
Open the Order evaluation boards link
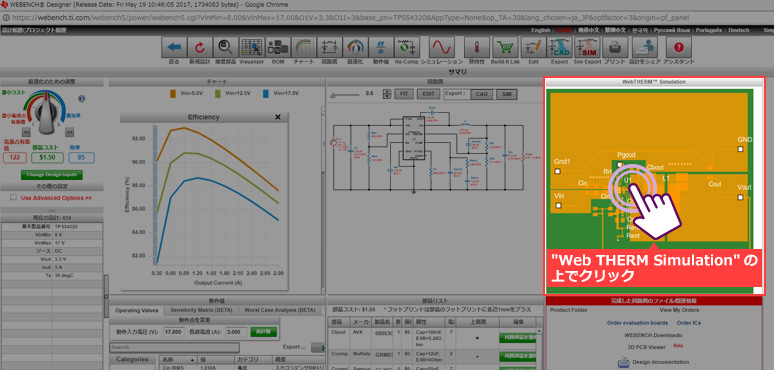(x=637, y=323)
